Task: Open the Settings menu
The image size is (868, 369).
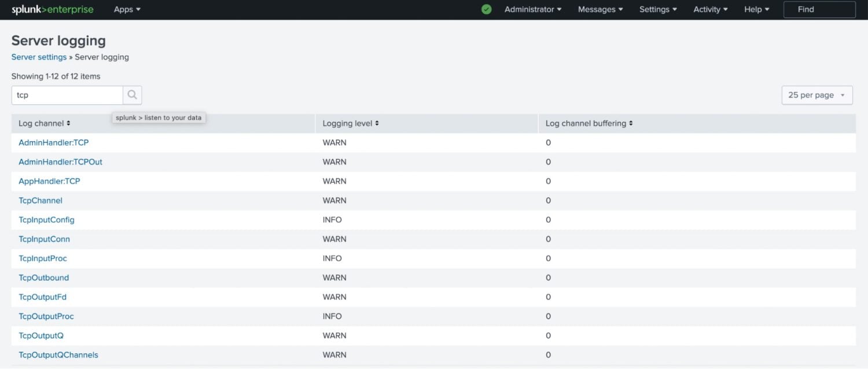Action: coord(658,9)
